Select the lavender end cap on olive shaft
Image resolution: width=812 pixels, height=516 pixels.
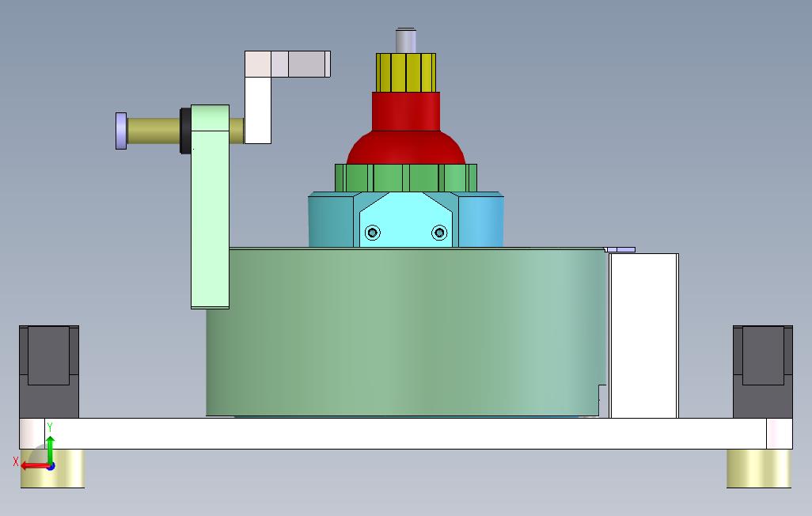coord(121,131)
